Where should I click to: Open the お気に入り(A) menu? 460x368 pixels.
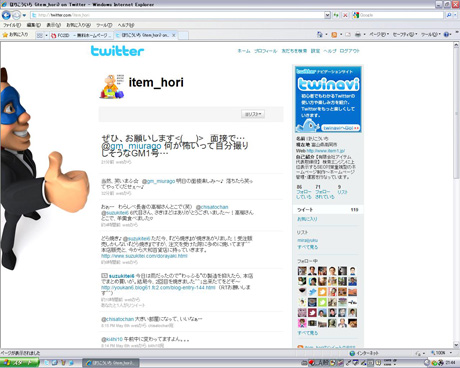tap(78, 25)
